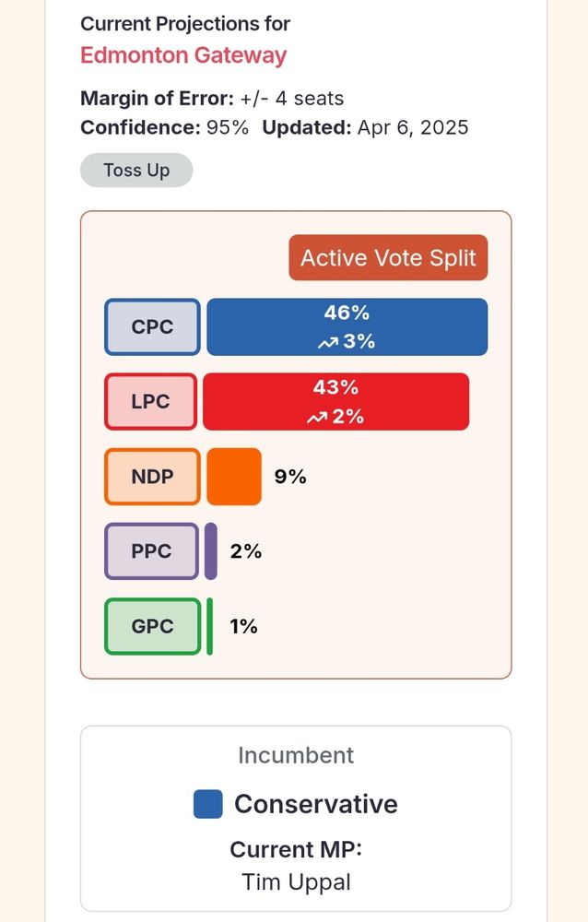This screenshot has width=588, height=922.
Task: Select the NDP party label
Action: click(152, 477)
